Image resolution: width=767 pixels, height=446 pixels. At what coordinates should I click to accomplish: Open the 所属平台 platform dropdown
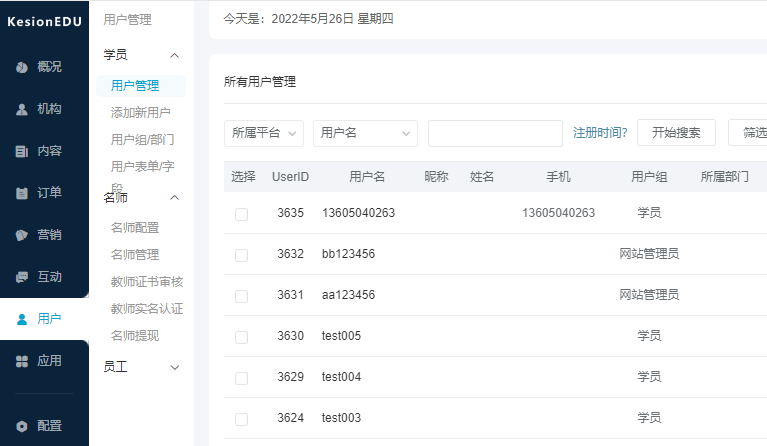click(x=264, y=133)
